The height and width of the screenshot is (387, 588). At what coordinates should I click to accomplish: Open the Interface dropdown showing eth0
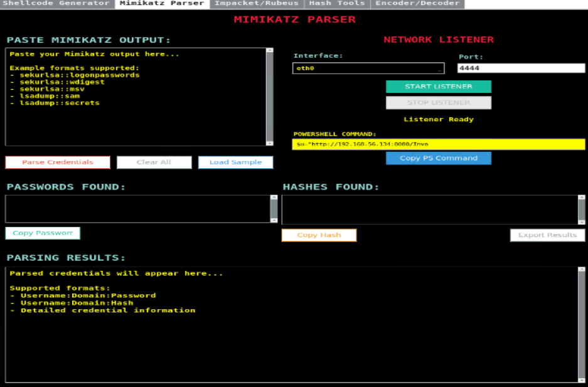click(x=368, y=68)
